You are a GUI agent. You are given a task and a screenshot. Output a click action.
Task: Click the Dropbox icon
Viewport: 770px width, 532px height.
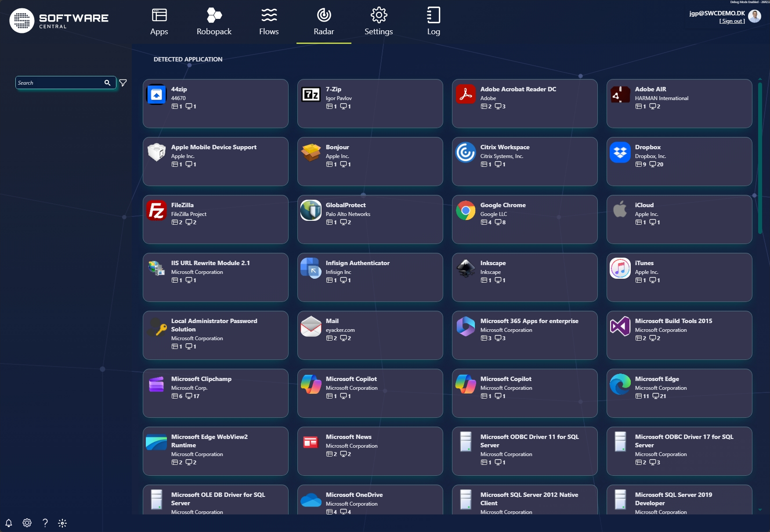tap(620, 152)
